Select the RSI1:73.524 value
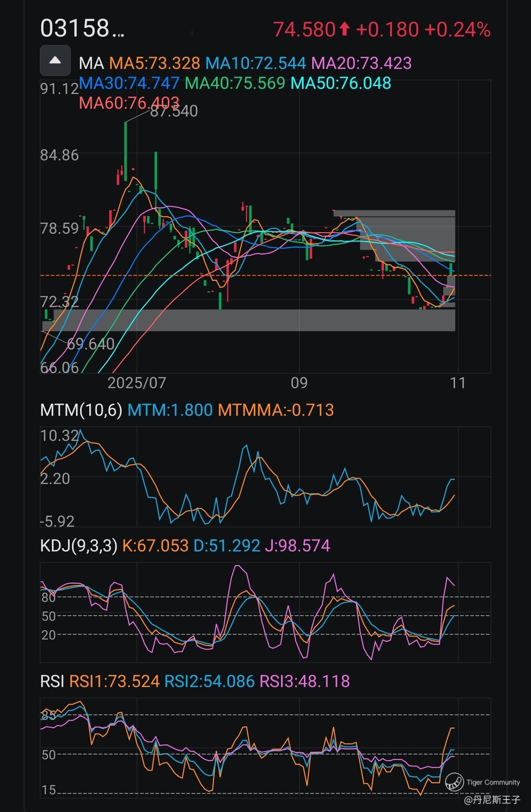The image size is (531, 812). click(x=114, y=681)
